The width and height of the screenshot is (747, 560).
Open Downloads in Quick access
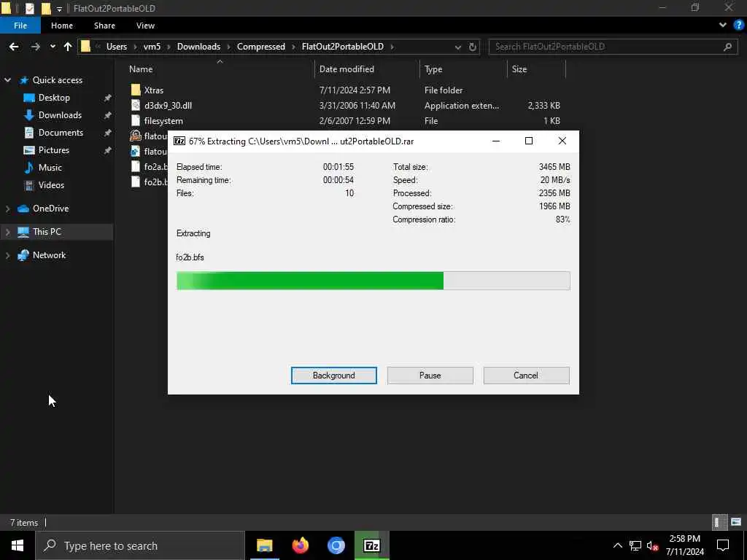coord(60,115)
